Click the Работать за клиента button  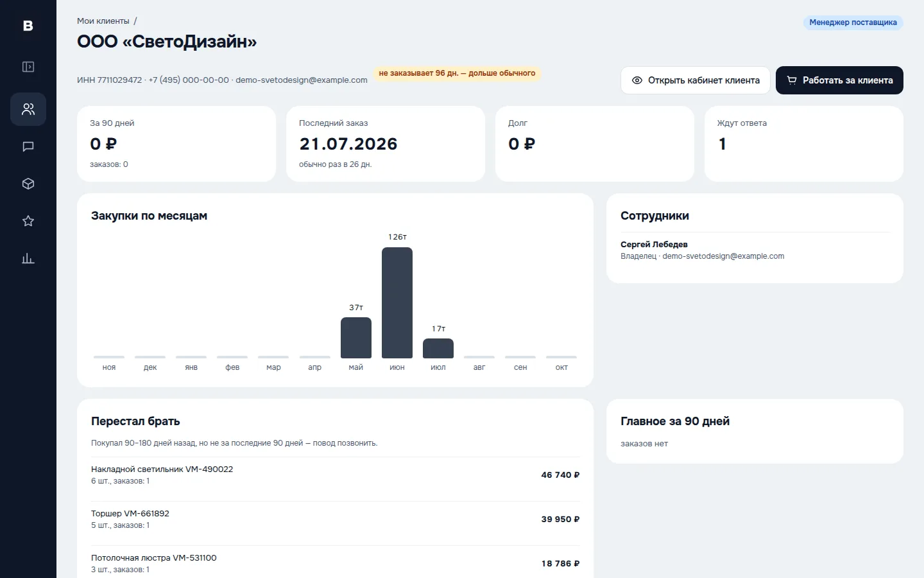839,80
